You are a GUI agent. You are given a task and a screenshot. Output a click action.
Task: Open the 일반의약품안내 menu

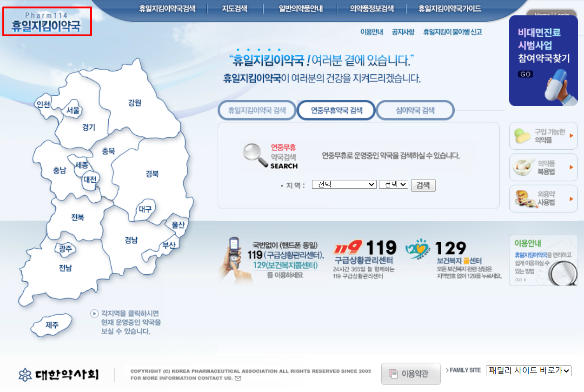(300, 8)
